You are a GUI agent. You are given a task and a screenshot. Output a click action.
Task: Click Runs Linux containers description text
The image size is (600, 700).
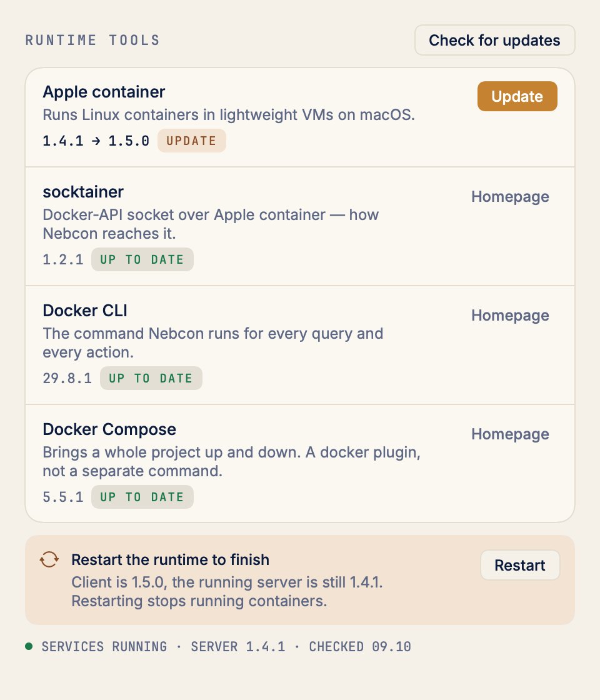229,115
